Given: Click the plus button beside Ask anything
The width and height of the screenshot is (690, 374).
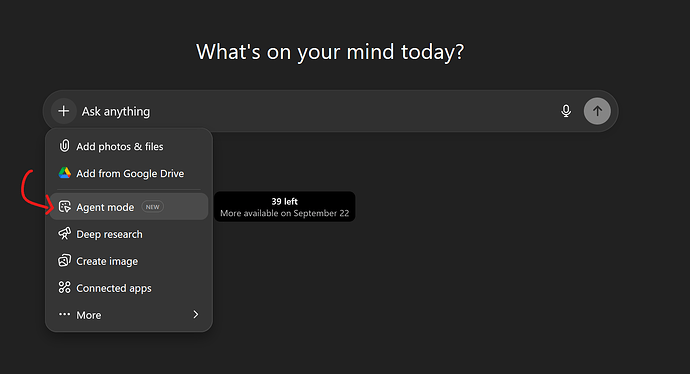Looking at the screenshot, I should (64, 111).
